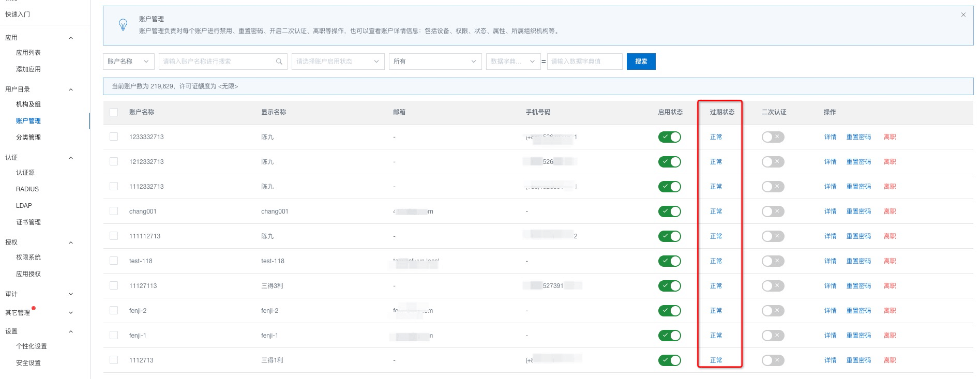Tick the checkbox for account fenji-2
The width and height of the screenshot is (980, 379).
[x=114, y=310]
